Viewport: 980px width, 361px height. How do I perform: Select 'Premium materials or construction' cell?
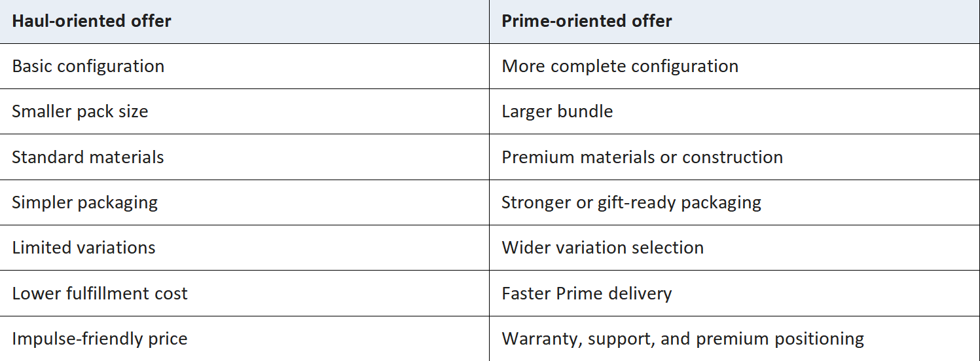click(x=735, y=157)
